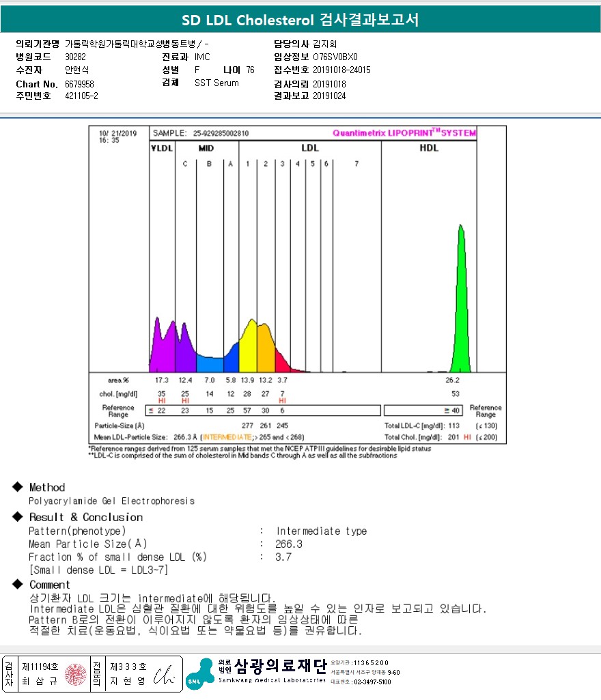The image size is (601, 700).
Task: Click the red examiner seal stamp
Action: [x=75, y=673]
